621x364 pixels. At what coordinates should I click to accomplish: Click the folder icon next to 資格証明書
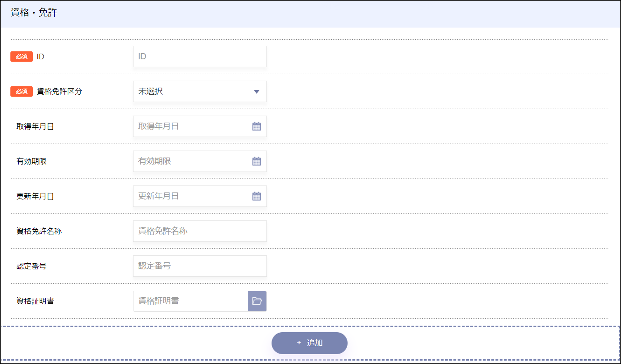(257, 301)
